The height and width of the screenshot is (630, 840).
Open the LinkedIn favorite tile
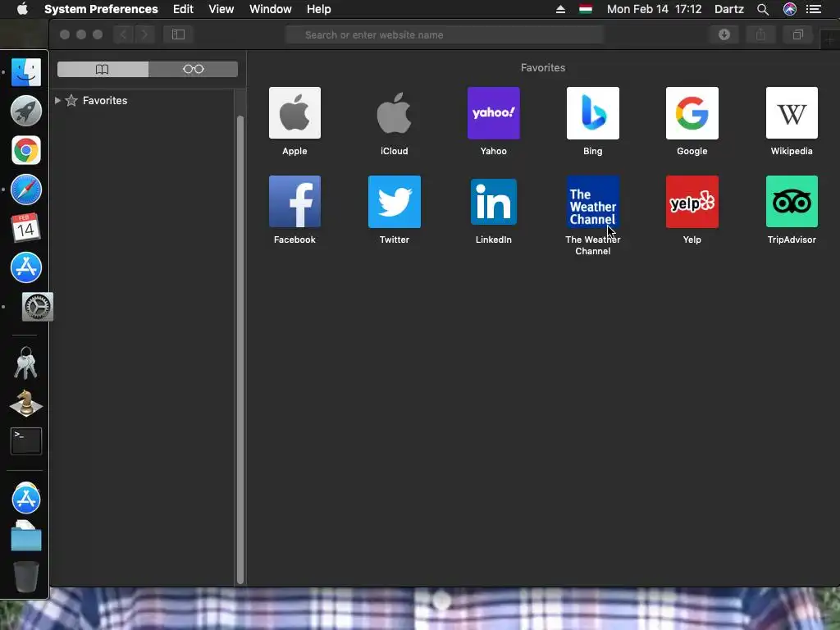493,202
